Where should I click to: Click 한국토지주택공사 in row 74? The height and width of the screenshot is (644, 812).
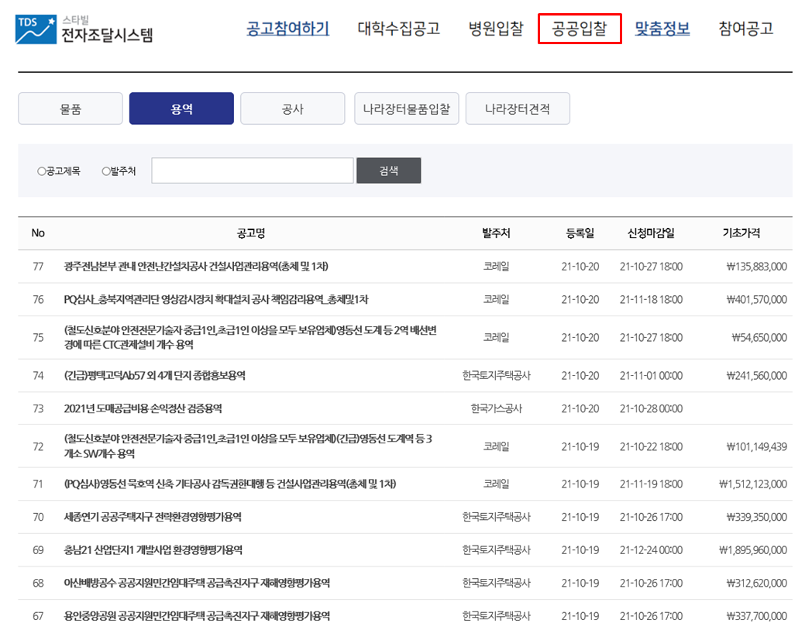pos(496,375)
